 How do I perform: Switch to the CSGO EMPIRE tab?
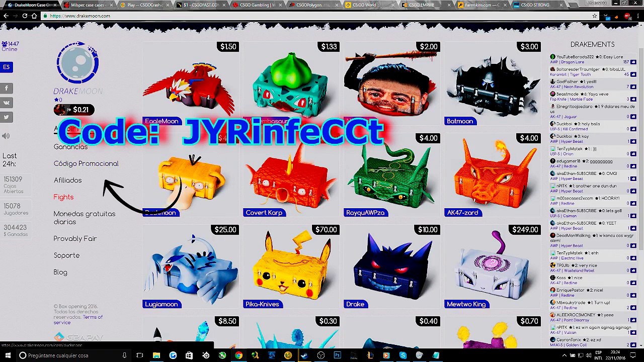[x=428, y=5]
